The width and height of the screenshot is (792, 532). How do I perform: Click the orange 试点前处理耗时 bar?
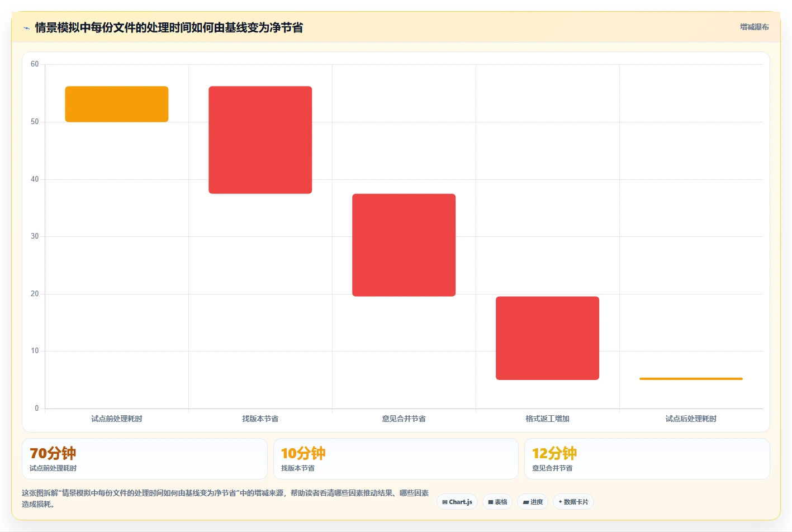pos(117,104)
